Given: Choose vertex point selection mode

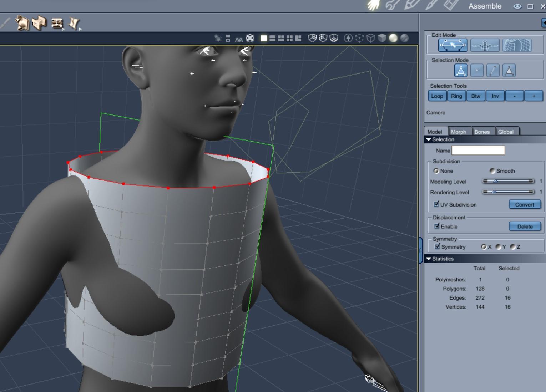Looking at the screenshot, I should click(477, 71).
